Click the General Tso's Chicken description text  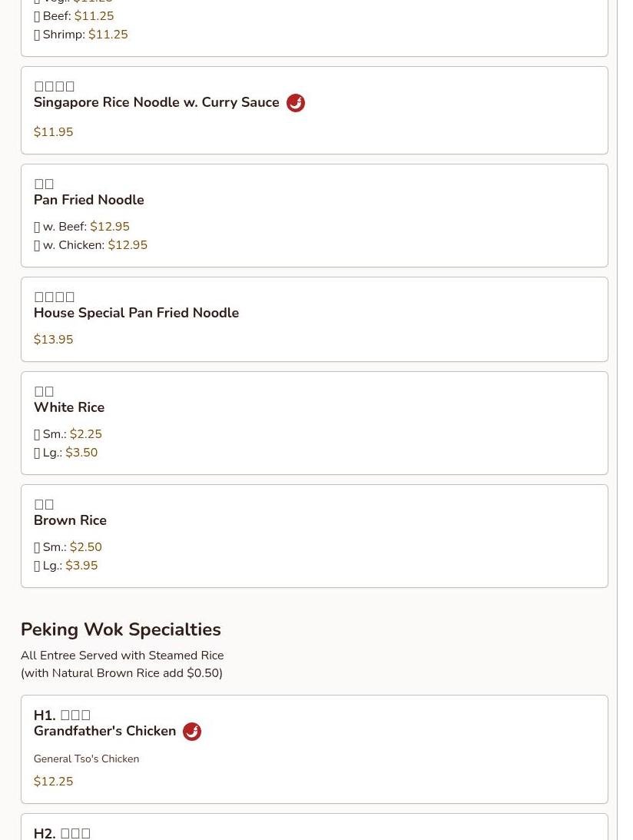coord(86,759)
